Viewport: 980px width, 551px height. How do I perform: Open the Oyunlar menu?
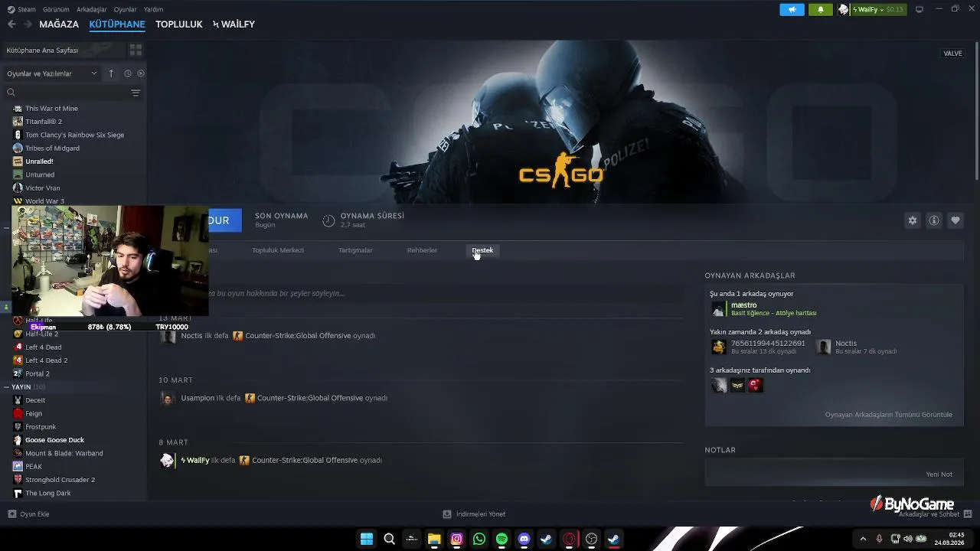point(126,9)
